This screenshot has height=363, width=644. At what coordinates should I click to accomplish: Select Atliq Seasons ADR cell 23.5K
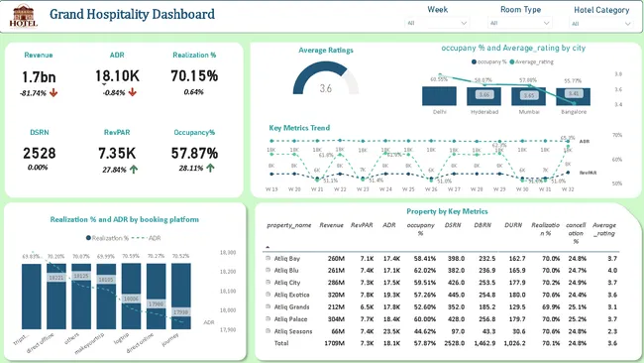coord(391,331)
